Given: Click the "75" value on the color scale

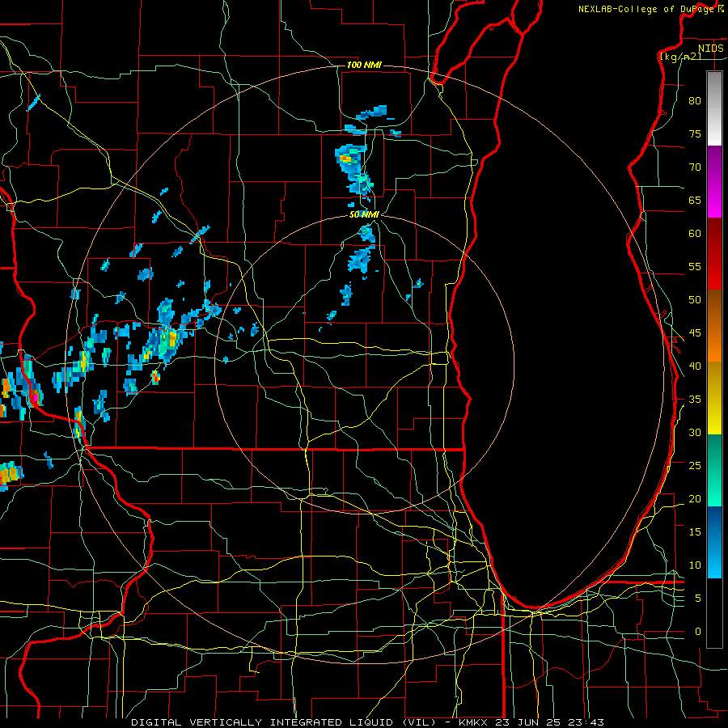Looking at the screenshot, I should point(695,134).
